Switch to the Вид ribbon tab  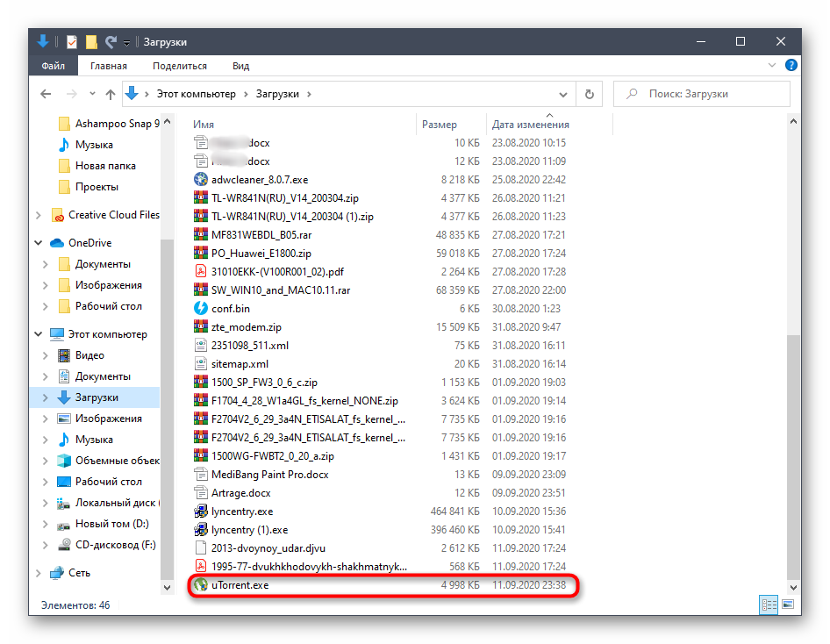tap(240, 66)
